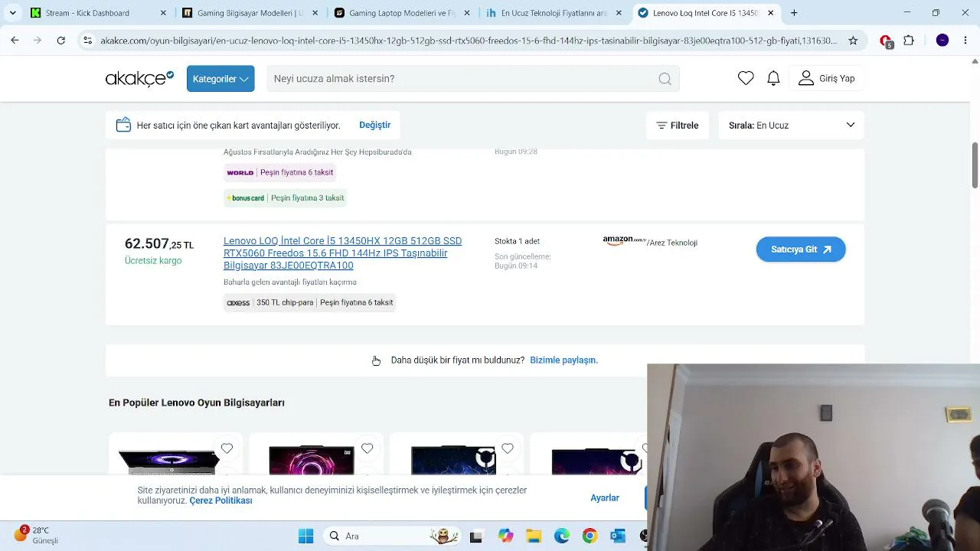
Task: Expand the Kategoriler dropdown
Action: (220, 79)
